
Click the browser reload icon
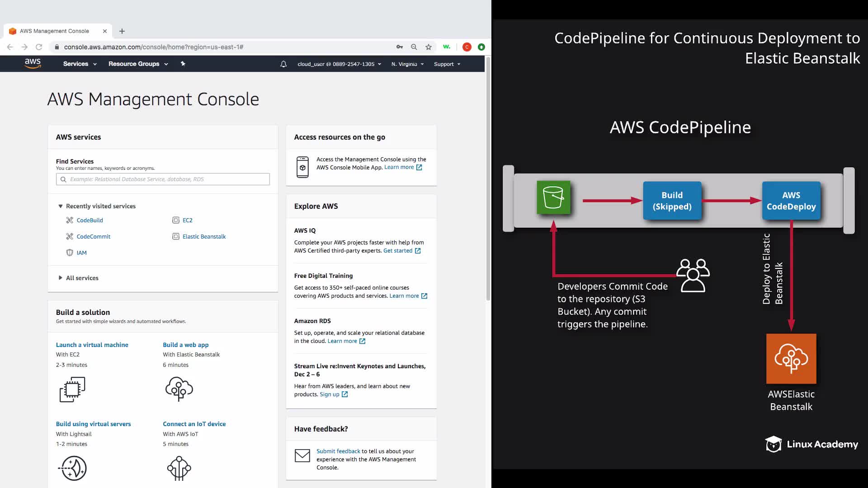(x=39, y=47)
